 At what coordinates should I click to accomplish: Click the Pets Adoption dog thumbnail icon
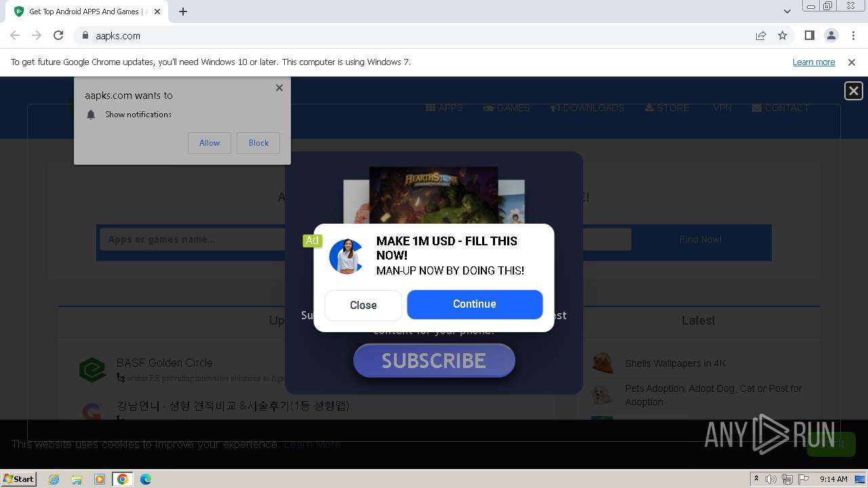pyautogui.click(x=602, y=394)
